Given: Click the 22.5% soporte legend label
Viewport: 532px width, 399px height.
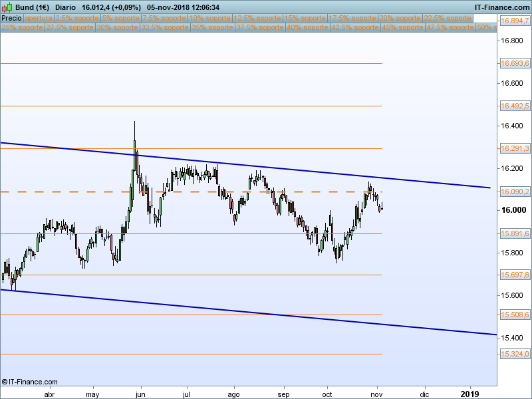Looking at the screenshot, I should tap(448, 19).
